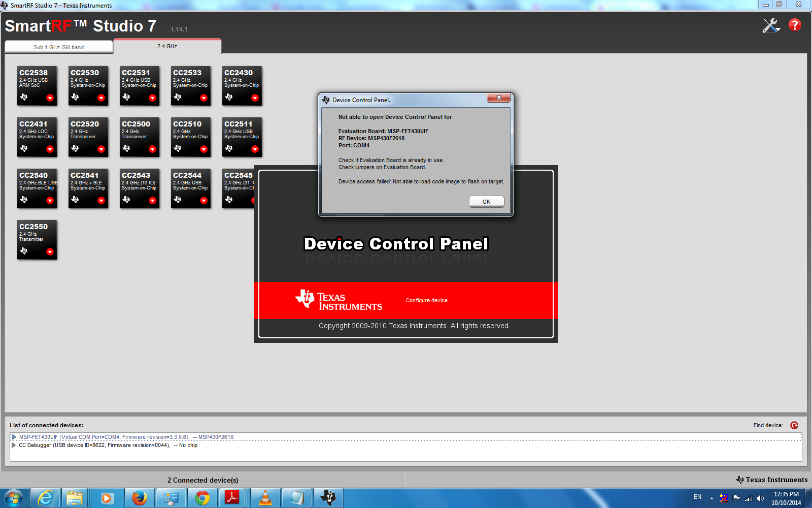The height and width of the screenshot is (508, 812).
Task: Expand the red arrow on CC2430 tile
Action: click(x=255, y=98)
